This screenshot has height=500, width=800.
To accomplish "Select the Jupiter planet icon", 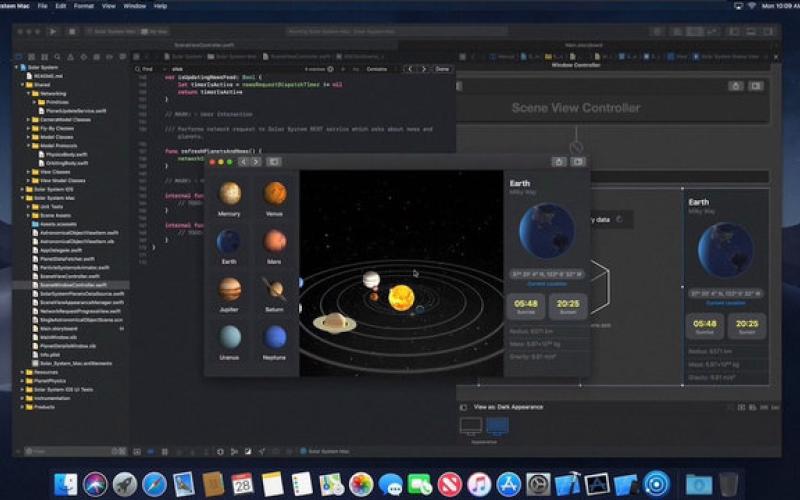I will point(230,290).
